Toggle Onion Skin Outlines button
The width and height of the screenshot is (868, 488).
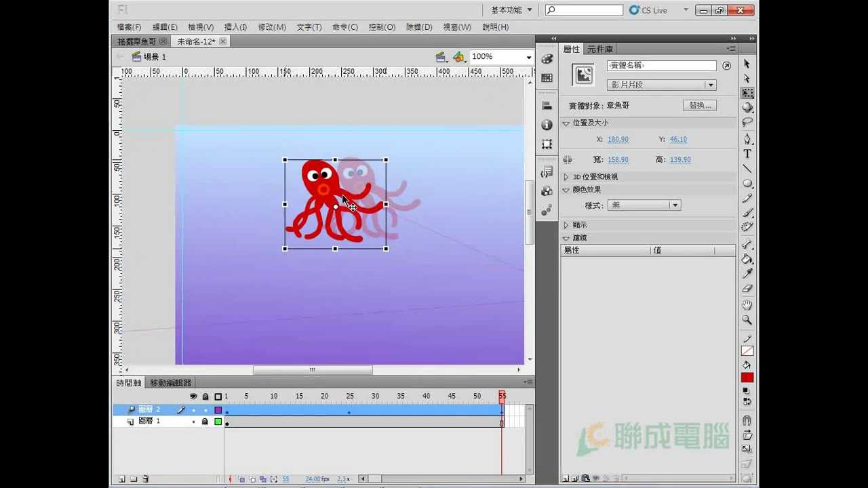252,479
